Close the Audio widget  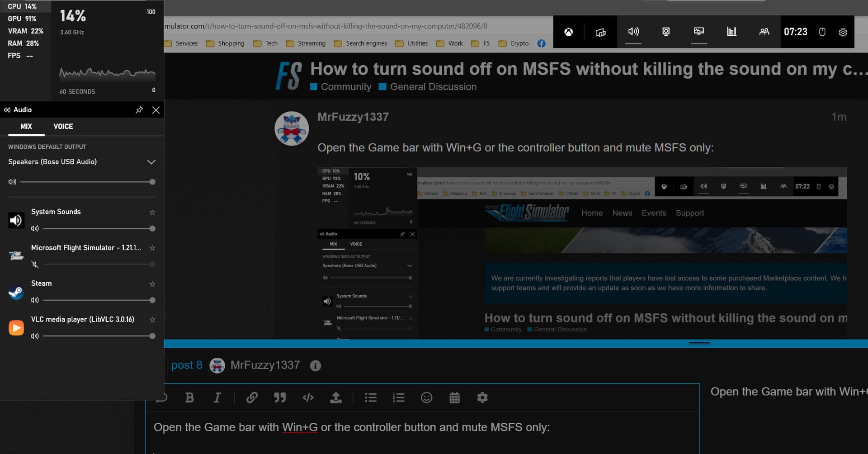click(156, 110)
